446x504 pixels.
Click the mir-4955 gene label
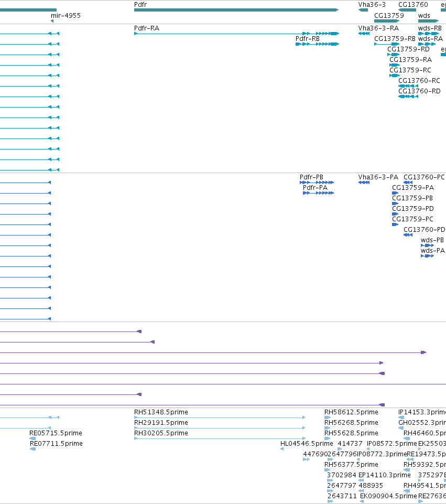(66, 15)
